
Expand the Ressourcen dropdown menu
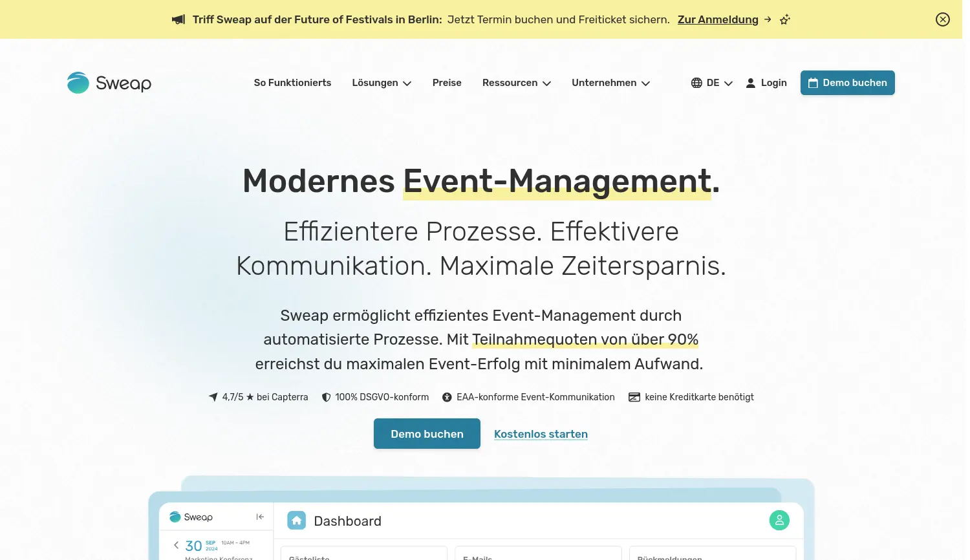(x=516, y=83)
